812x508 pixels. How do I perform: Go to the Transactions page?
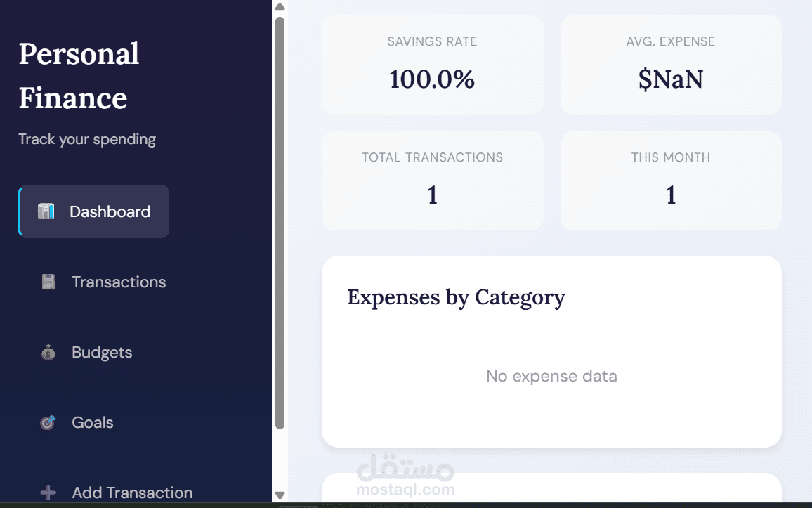(119, 282)
